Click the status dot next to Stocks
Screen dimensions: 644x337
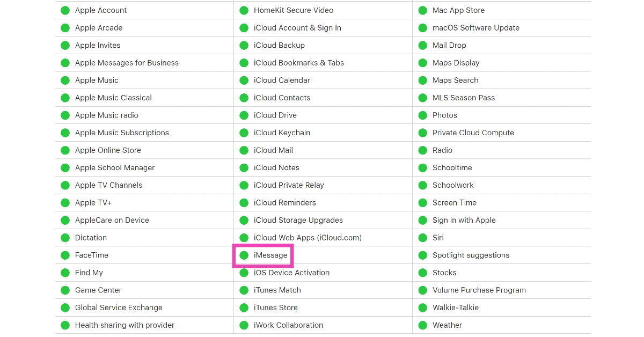point(422,273)
